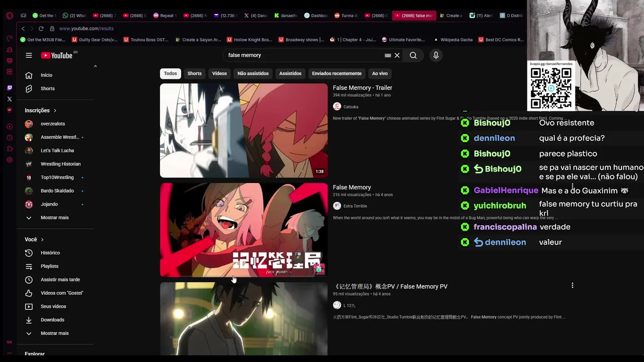The width and height of the screenshot is (644, 362).
Task: Expand Mostrar mais under subscriptions list
Action: [55, 218]
